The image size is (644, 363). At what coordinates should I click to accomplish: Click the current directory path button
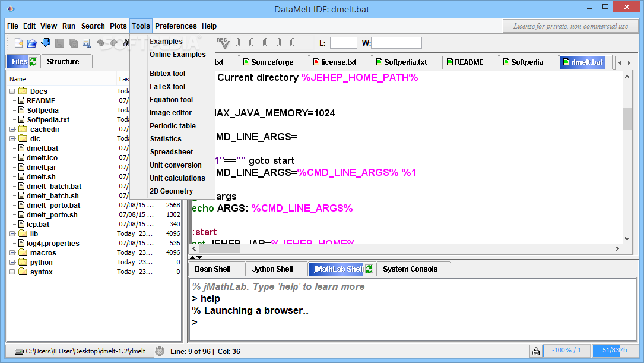pos(80,351)
